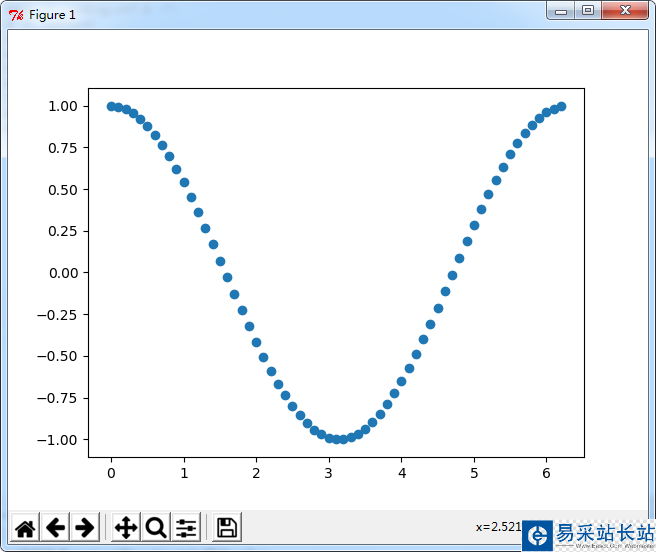The height and width of the screenshot is (552, 656).
Task: Close the Figure 1 window
Action: pyautogui.click(x=625, y=10)
